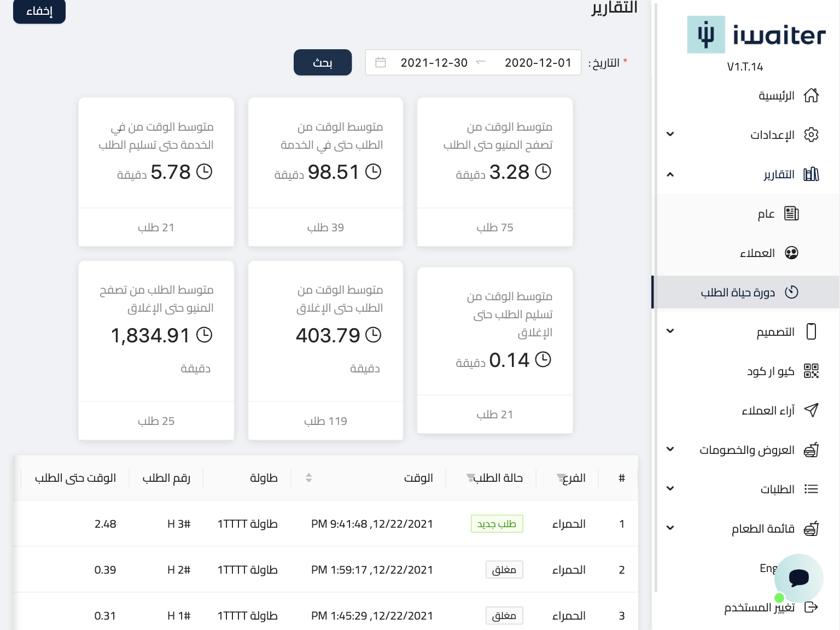Open the live chat bubble widget

click(x=798, y=577)
